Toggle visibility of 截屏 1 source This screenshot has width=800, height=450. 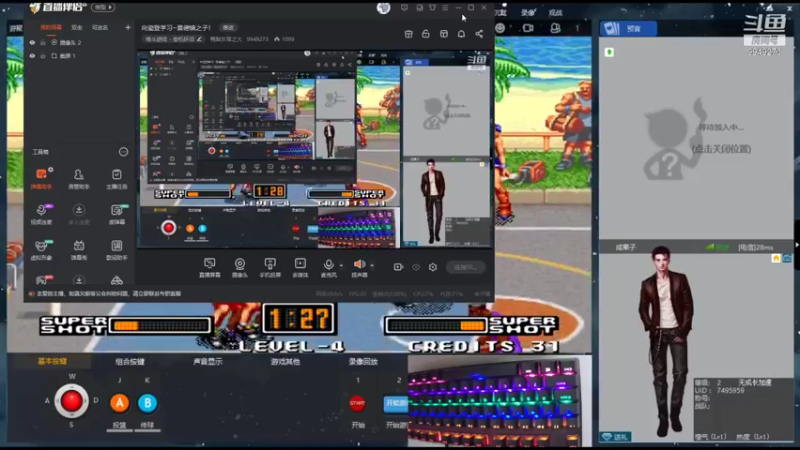pos(32,56)
